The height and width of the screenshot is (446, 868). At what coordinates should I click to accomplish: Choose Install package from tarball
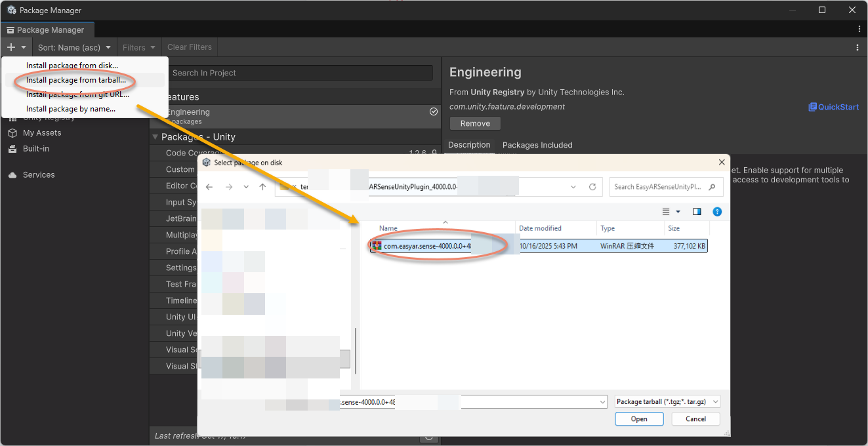pos(76,80)
